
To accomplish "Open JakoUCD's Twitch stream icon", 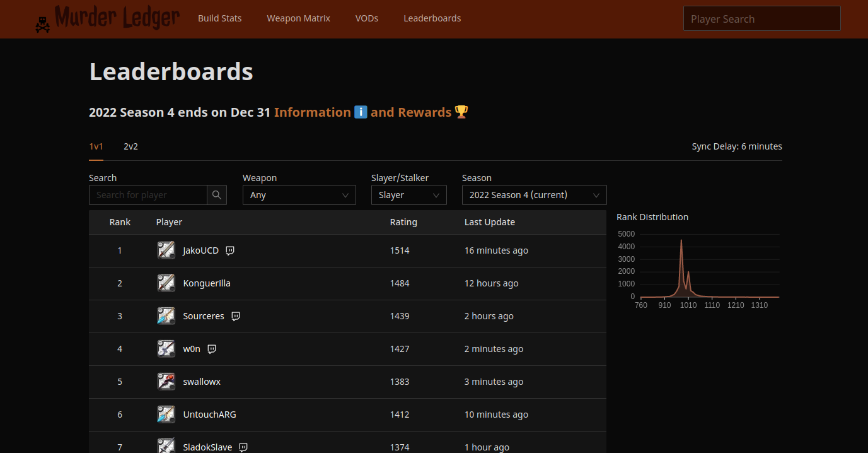I will pos(230,250).
